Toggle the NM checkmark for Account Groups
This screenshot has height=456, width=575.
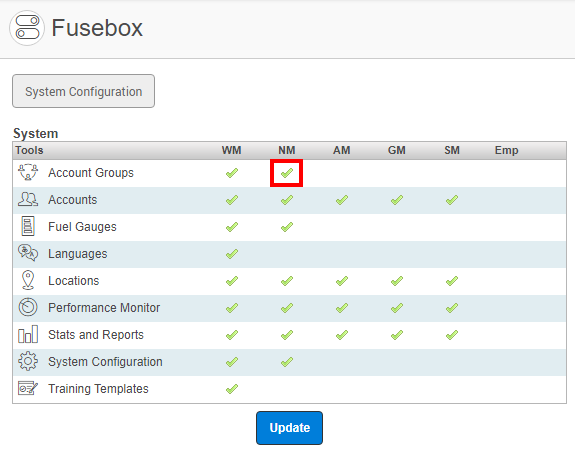(x=287, y=173)
